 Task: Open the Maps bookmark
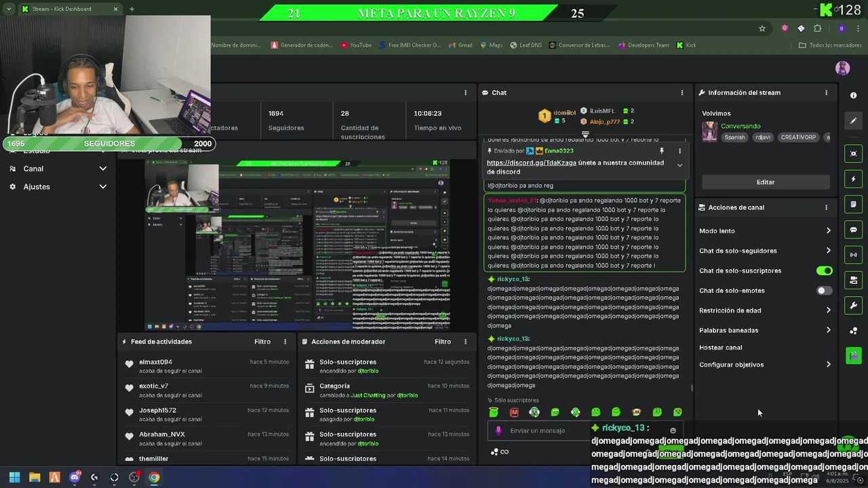pyautogui.click(x=492, y=45)
